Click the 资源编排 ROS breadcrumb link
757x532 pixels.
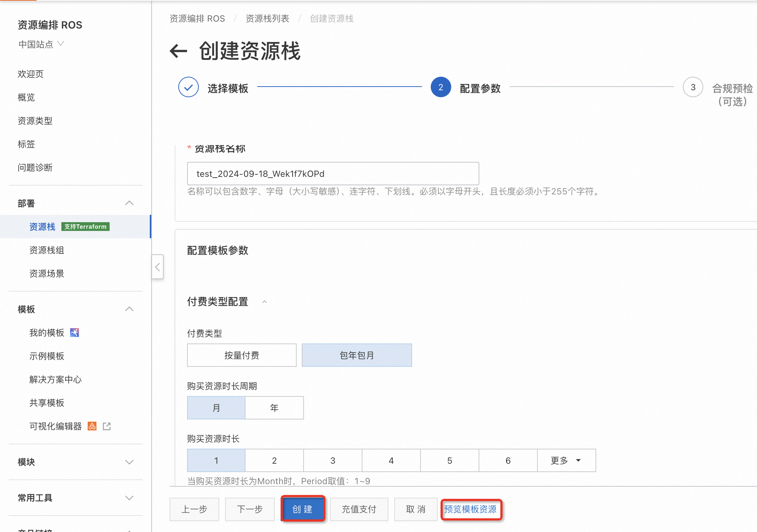coord(197,18)
